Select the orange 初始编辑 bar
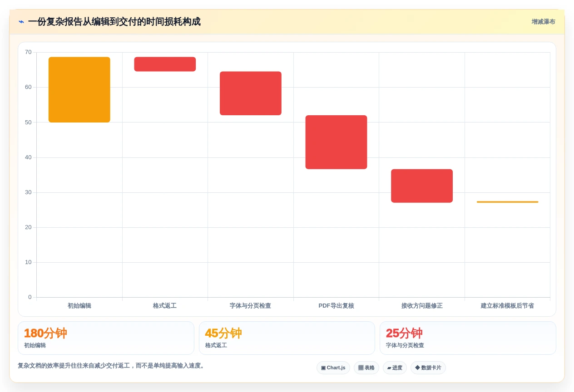Image resolution: width=574 pixels, height=392 pixels. tap(79, 90)
